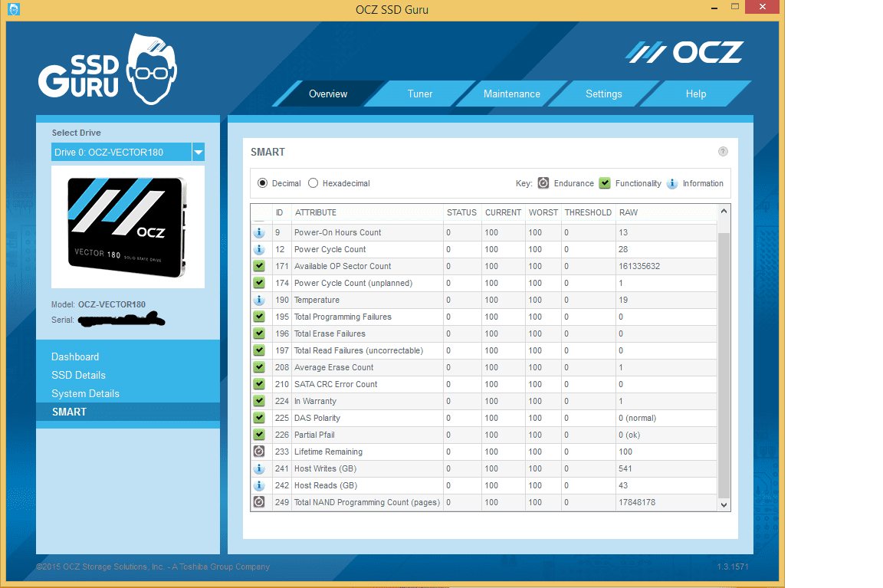Click version number 1.3.1571
The height and width of the screenshot is (588, 883).
pyautogui.click(x=733, y=567)
